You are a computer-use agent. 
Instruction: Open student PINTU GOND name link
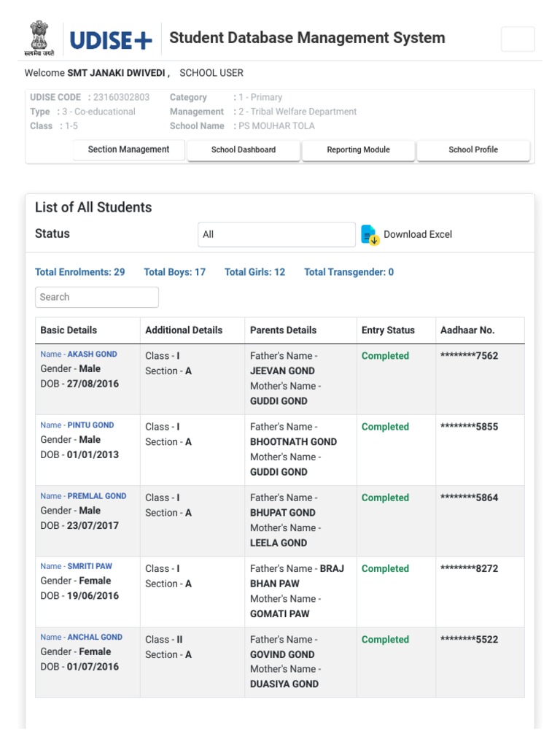click(x=90, y=425)
